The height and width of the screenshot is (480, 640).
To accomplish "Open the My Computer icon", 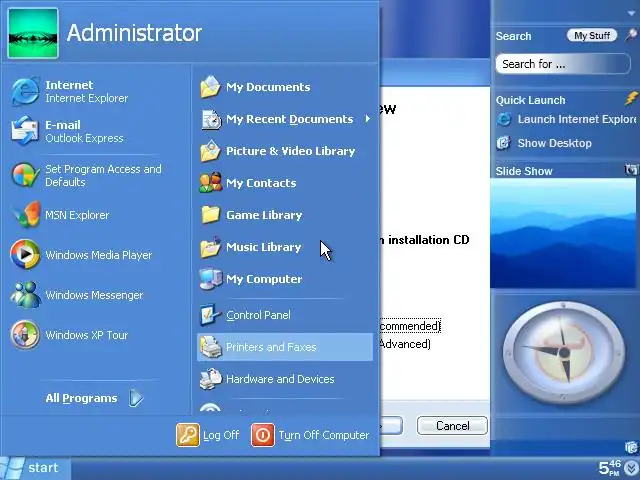I will (x=211, y=279).
